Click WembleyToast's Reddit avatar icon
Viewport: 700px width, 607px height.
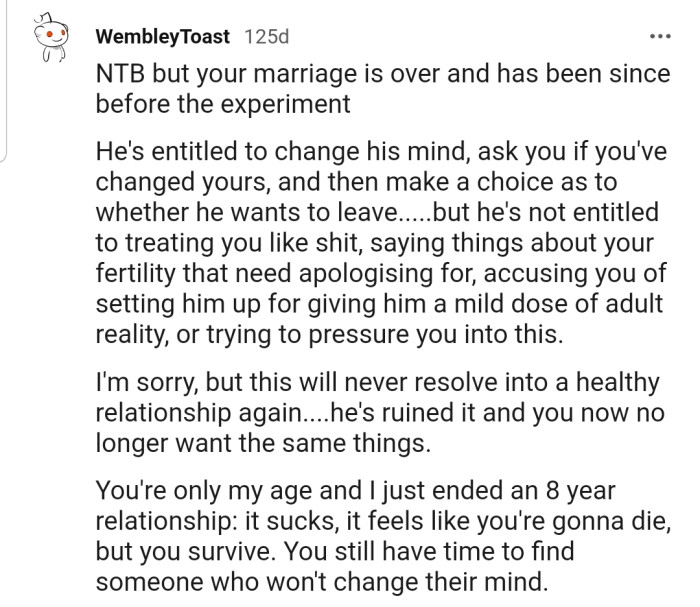point(53,40)
